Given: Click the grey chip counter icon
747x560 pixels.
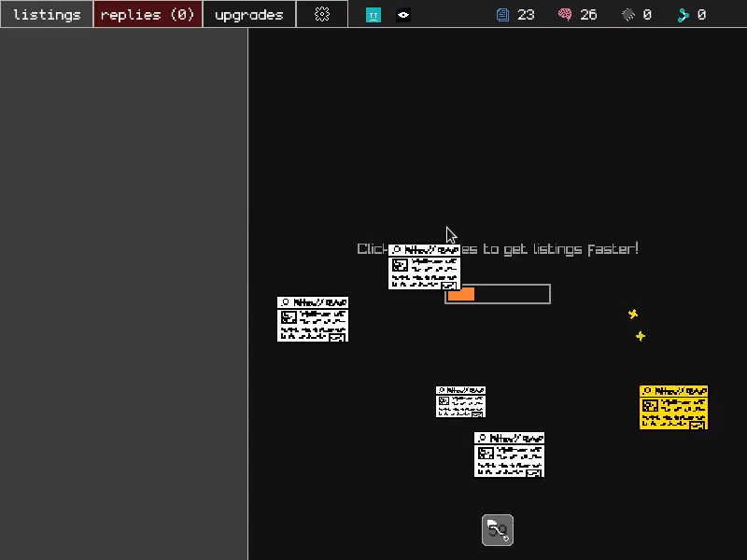Looking at the screenshot, I should (628, 15).
